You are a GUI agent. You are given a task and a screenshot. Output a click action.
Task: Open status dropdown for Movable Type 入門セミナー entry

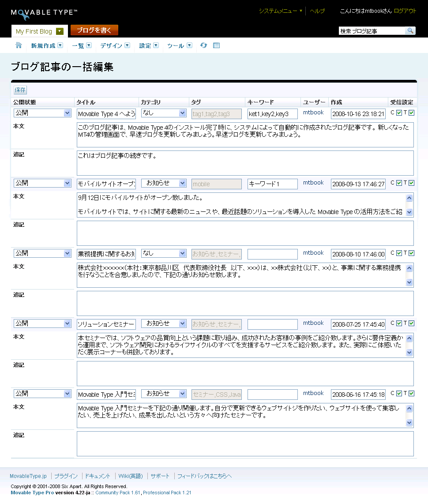(42, 393)
